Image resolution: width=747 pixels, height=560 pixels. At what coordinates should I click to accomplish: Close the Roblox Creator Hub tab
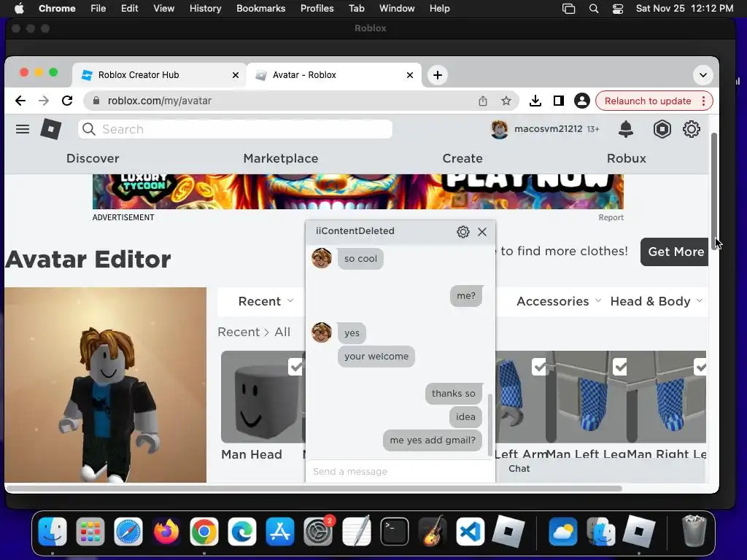point(236,75)
